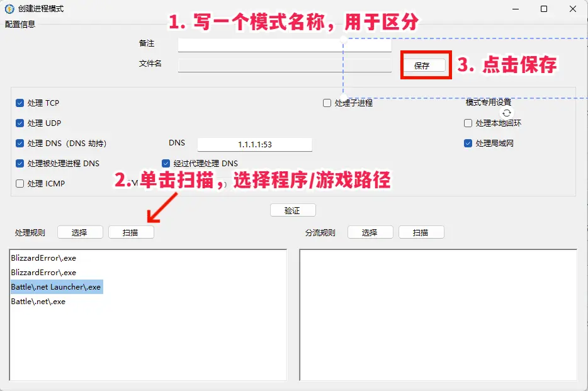Click 扫描 next to 处理规则

tap(131, 232)
